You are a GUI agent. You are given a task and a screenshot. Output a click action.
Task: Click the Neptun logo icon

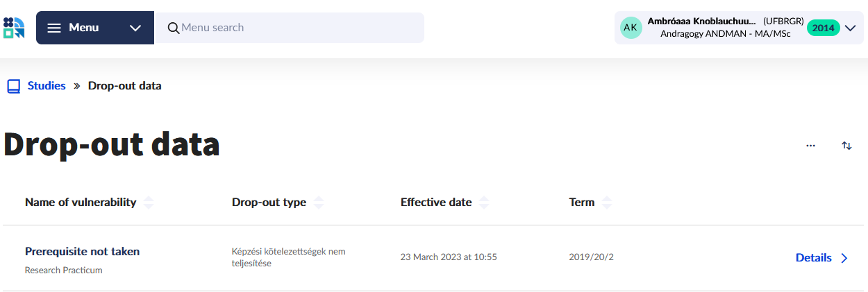[14, 28]
